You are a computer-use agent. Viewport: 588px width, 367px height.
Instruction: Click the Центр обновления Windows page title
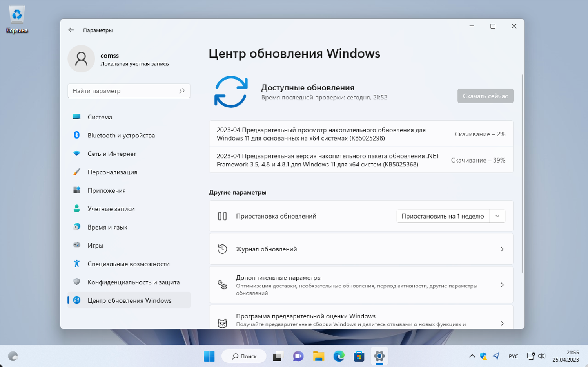tap(294, 53)
